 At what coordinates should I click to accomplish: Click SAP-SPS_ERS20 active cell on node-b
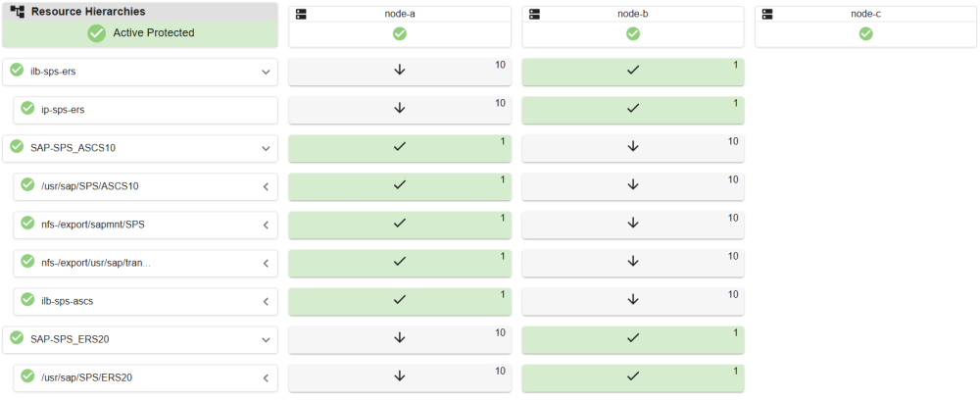(x=633, y=338)
